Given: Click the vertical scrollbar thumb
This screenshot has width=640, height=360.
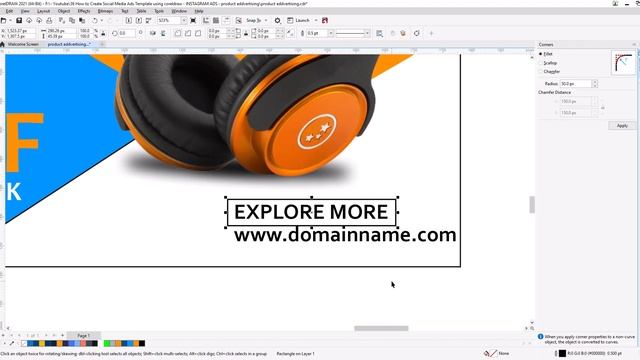Looking at the screenshot, I should [532, 205].
